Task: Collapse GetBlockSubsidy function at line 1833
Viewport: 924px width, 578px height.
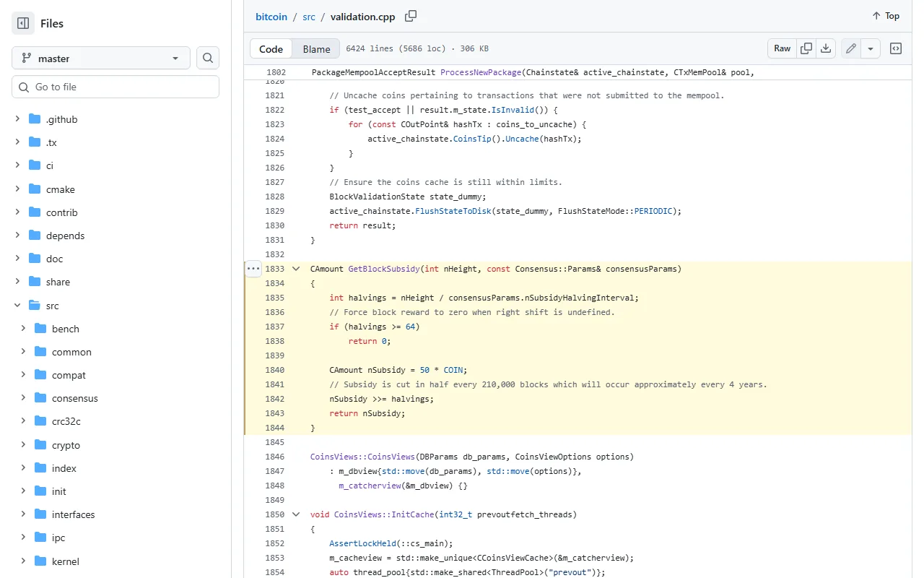Action: (x=295, y=269)
